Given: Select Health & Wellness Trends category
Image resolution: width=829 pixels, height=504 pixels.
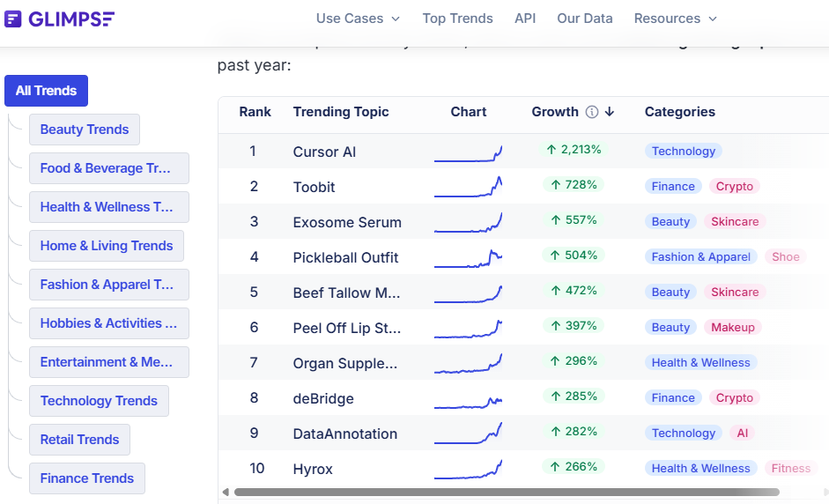Looking at the screenshot, I should [x=109, y=207].
